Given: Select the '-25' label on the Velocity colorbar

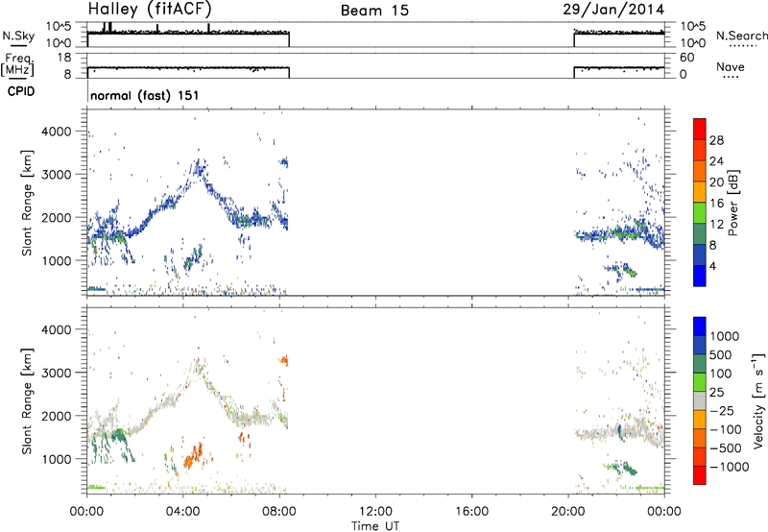Looking at the screenshot, I should pos(723,410).
